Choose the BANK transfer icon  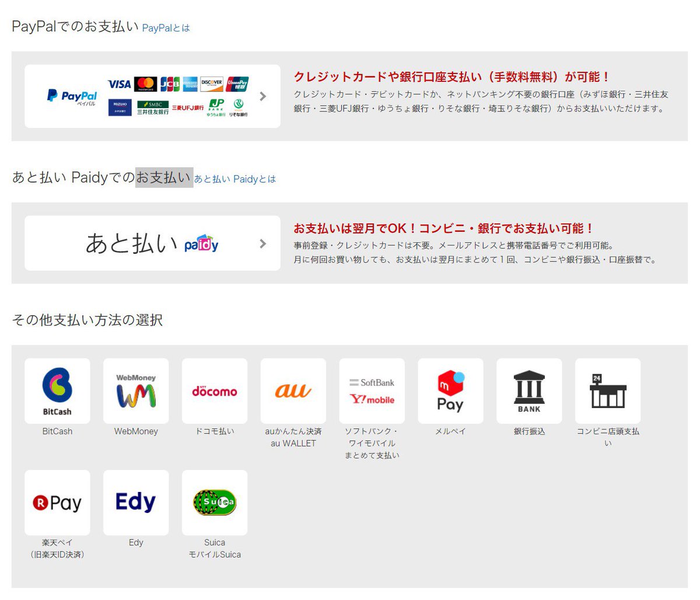tap(529, 390)
